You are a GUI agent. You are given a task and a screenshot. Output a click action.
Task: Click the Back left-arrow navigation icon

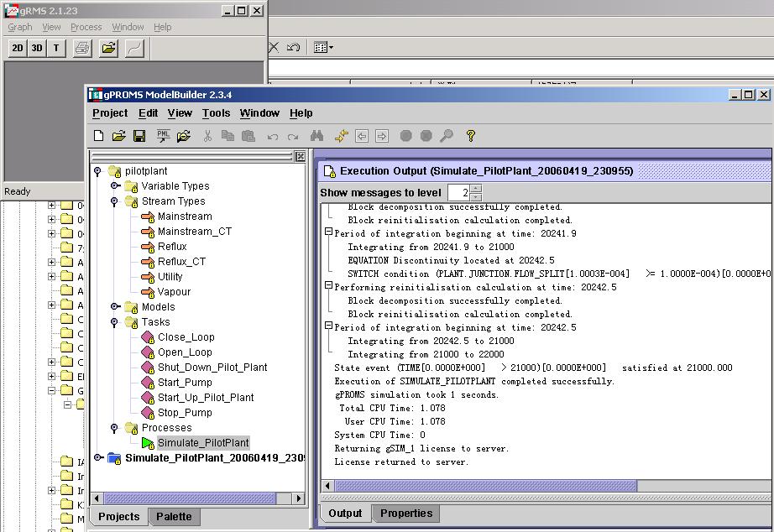tap(362, 136)
